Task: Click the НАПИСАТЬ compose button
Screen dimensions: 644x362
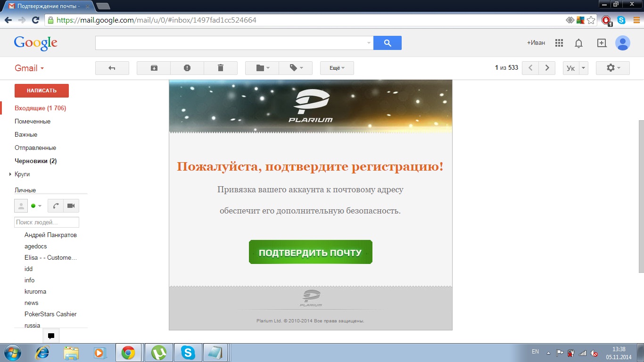Action: point(41,90)
